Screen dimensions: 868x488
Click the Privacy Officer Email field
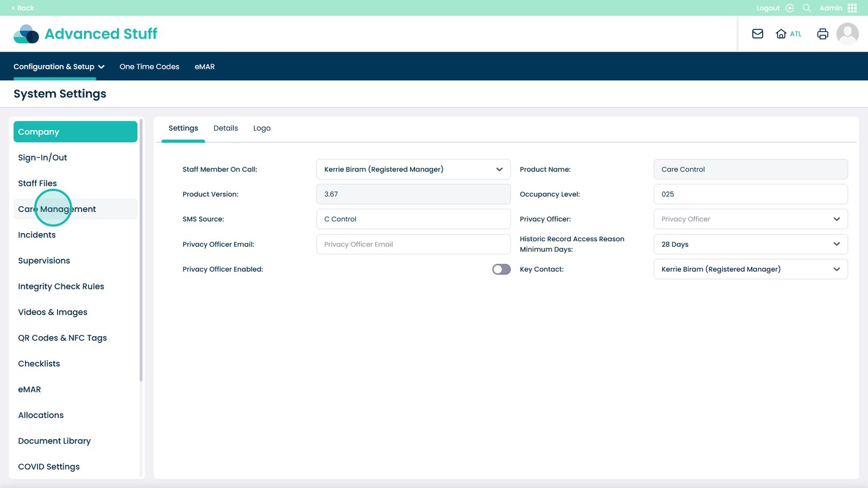pyautogui.click(x=413, y=245)
